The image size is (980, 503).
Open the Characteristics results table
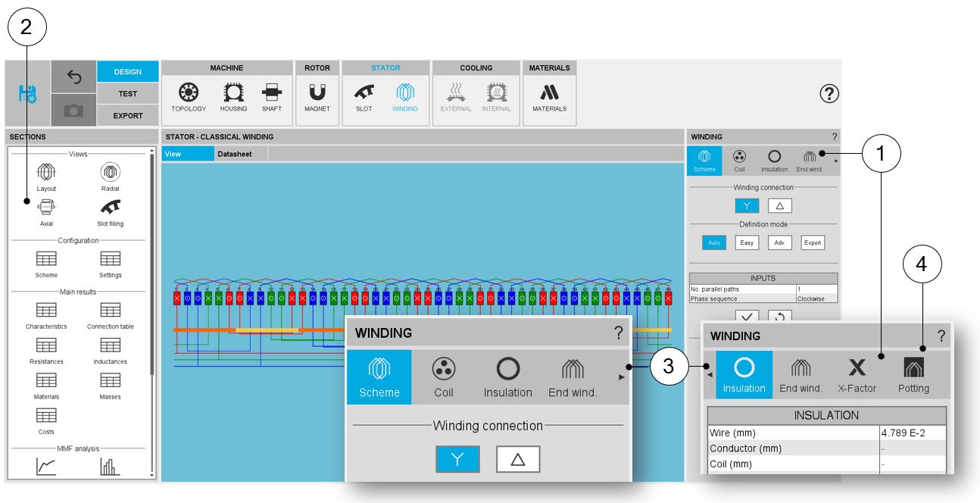(x=46, y=315)
